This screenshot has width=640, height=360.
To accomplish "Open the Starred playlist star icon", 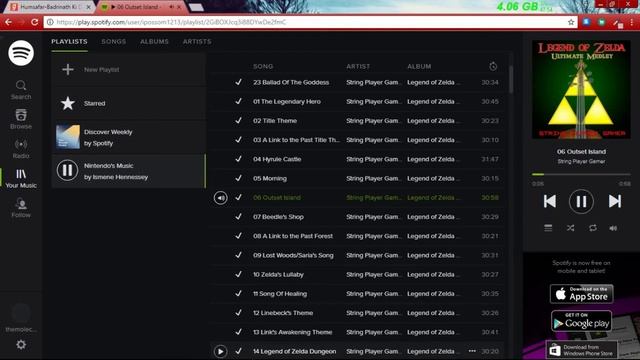I will point(68,103).
